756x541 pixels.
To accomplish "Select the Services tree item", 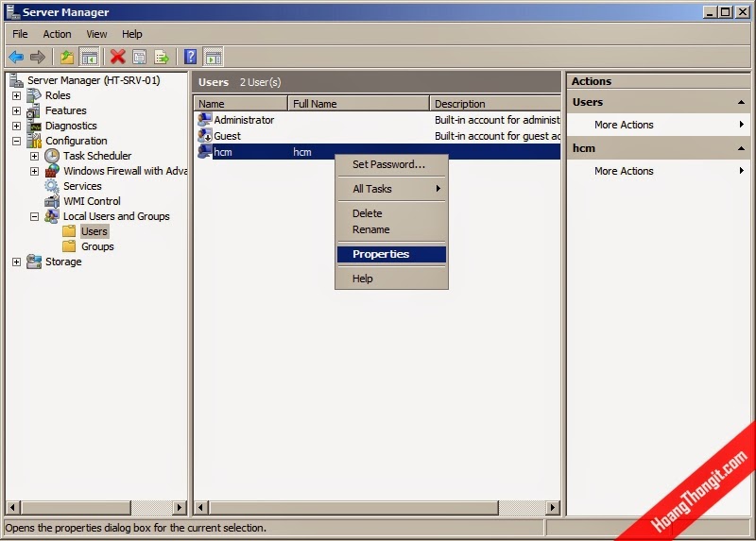I will [82, 186].
